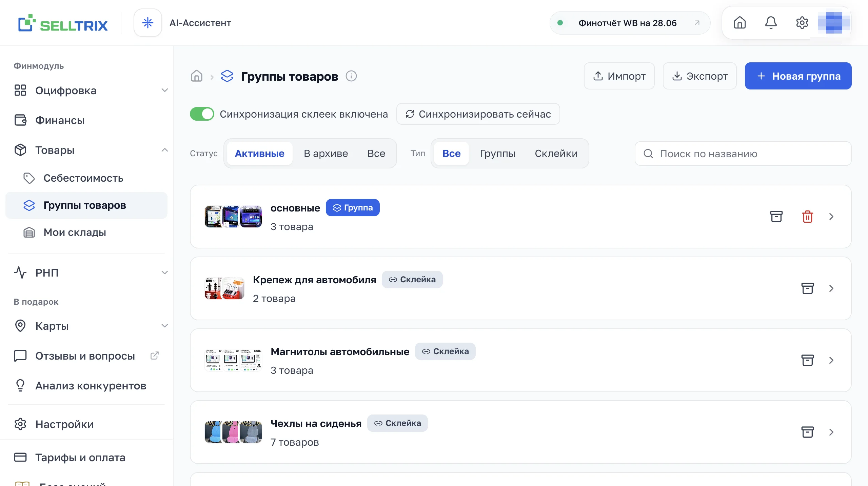Focus the Поиск по названию field
The height and width of the screenshot is (486, 868).
pos(743,154)
